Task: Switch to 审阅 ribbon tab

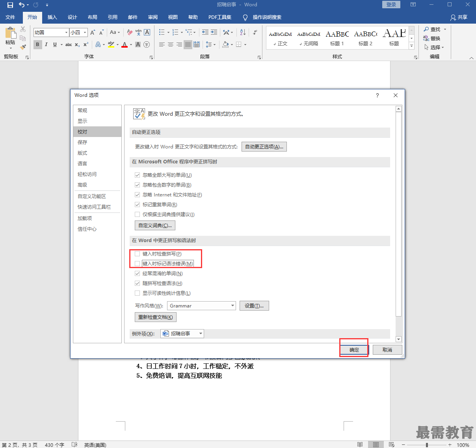Action: click(152, 17)
